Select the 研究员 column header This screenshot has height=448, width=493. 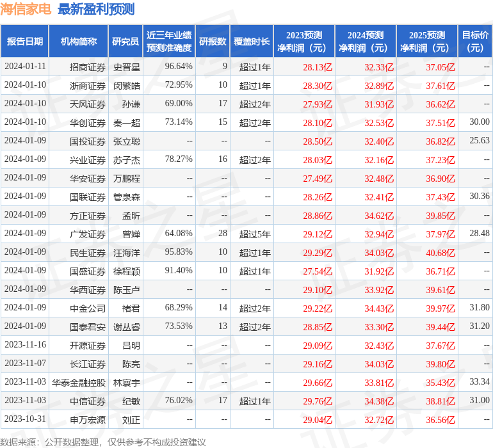coord(125,42)
